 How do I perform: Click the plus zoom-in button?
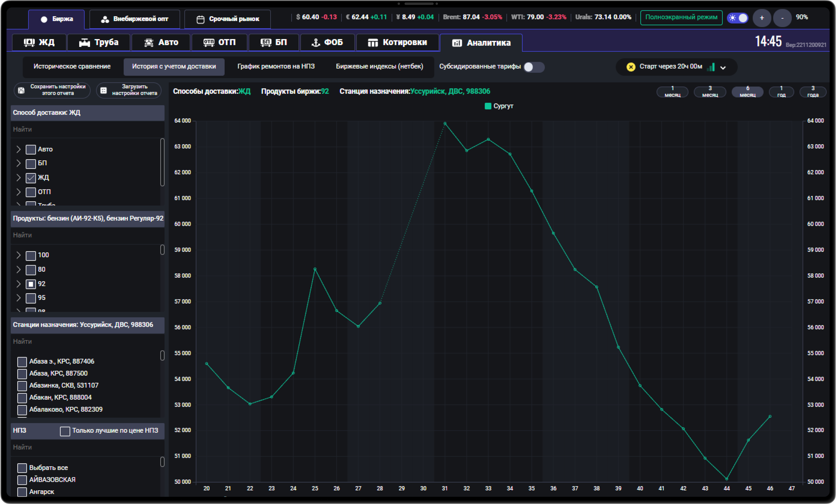point(762,18)
